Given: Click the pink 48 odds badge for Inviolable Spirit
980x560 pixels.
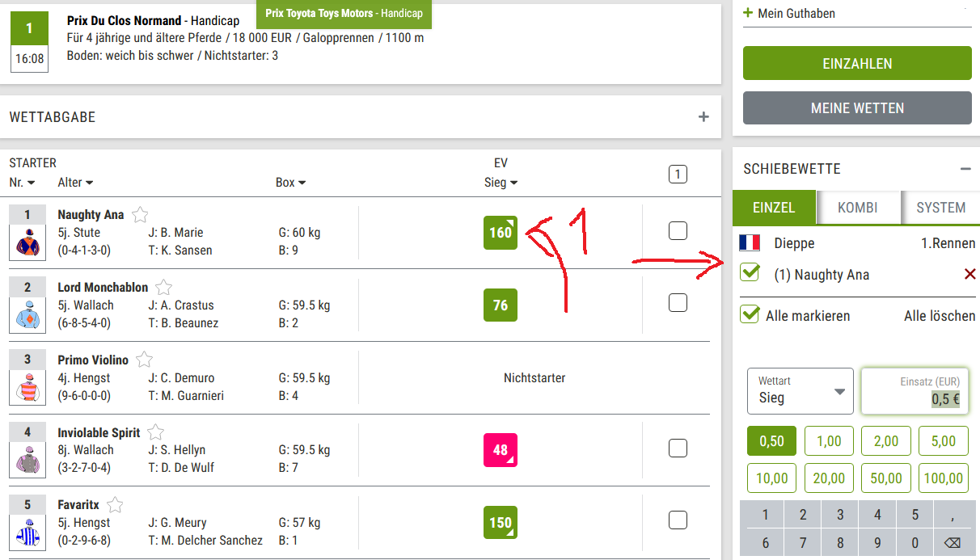Looking at the screenshot, I should (x=500, y=450).
